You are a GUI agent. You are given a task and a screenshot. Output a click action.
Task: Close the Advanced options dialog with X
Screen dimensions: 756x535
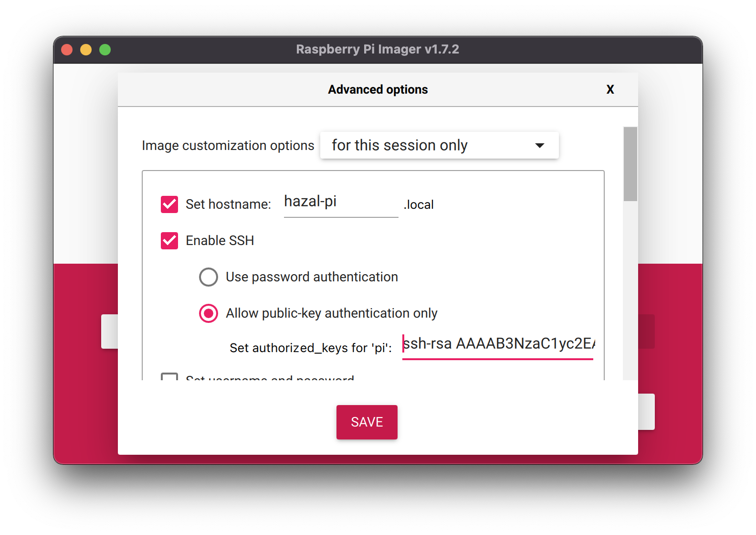pos(610,89)
